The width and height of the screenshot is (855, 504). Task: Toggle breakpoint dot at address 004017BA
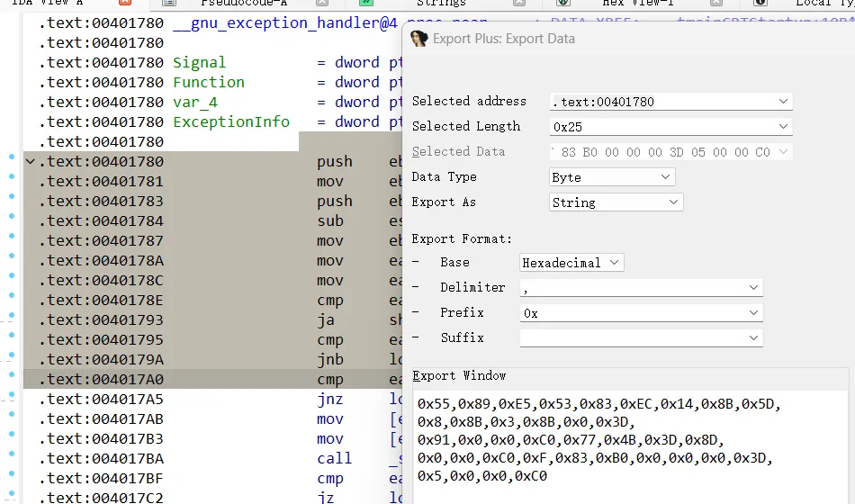pos(12,459)
